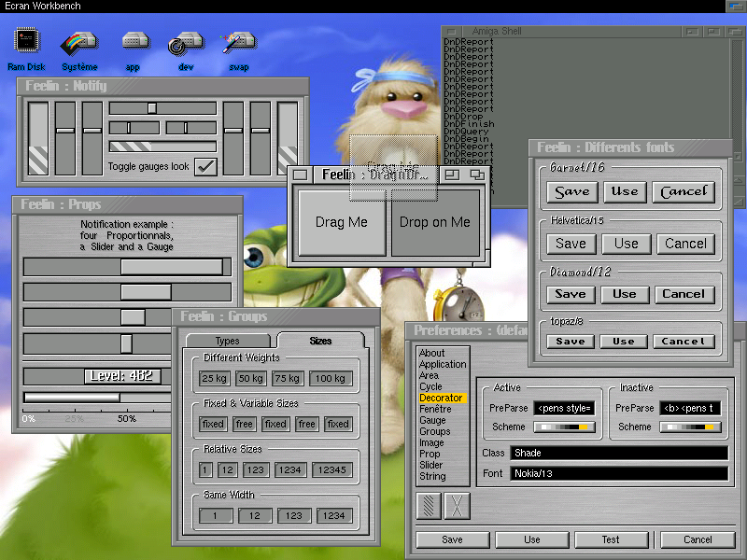Click the 25 kg button
This screenshot has width=747, height=560.
(x=215, y=379)
